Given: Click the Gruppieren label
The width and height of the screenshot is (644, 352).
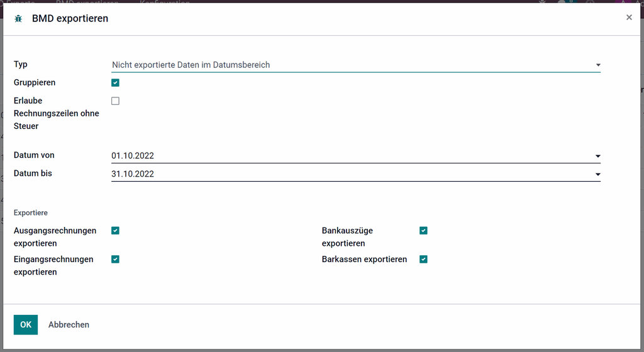Looking at the screenshot, I should pos(35,82).
